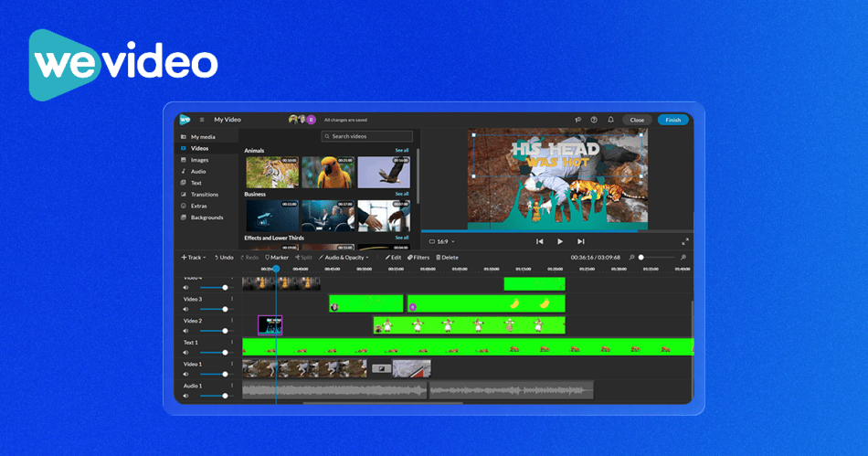Skip to previous clip in preview
Image resolution: width=868 pixels, height=456 pixels.
pyautogui.click(x=540, y=242)
